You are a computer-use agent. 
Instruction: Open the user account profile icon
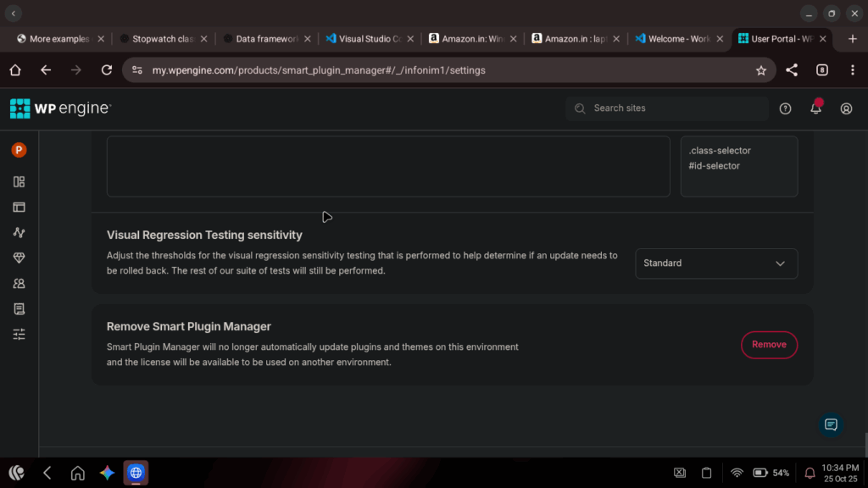click(x=846, y=108)
